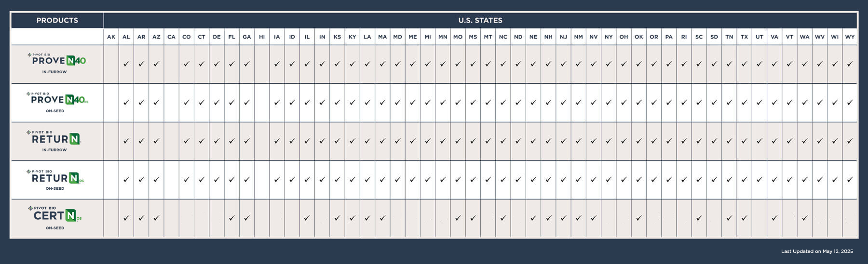Select the RETURN OS On-Seed product logo

[x=55, y=180]
